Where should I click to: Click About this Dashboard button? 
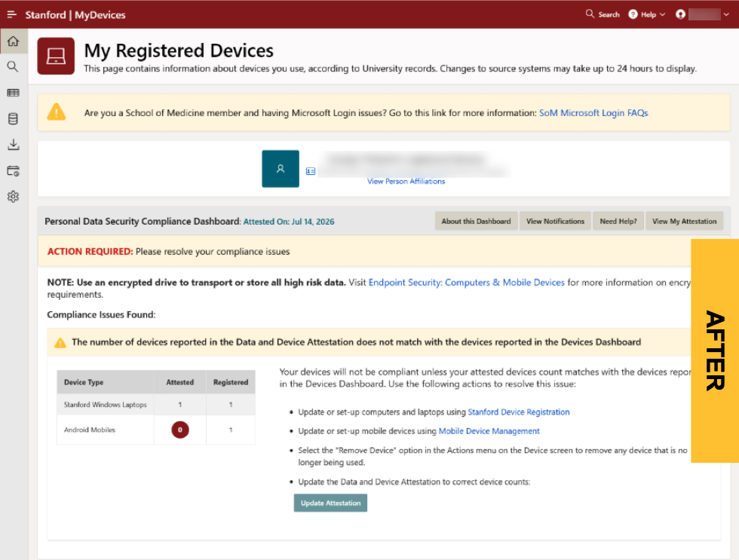pos(476,222)
